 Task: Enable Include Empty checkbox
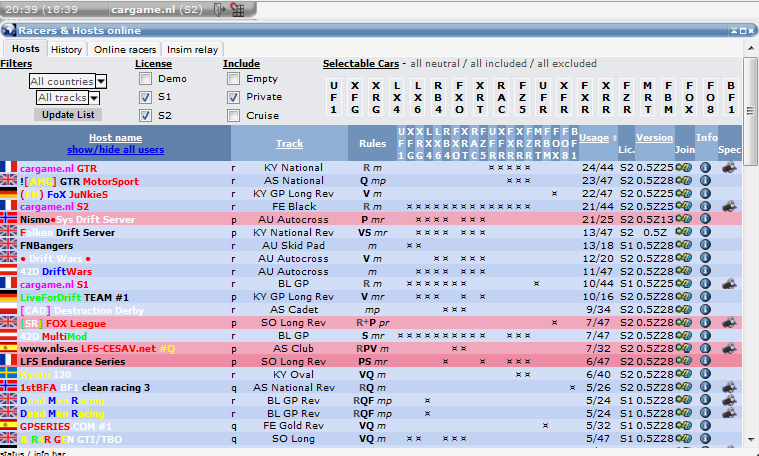233,78
